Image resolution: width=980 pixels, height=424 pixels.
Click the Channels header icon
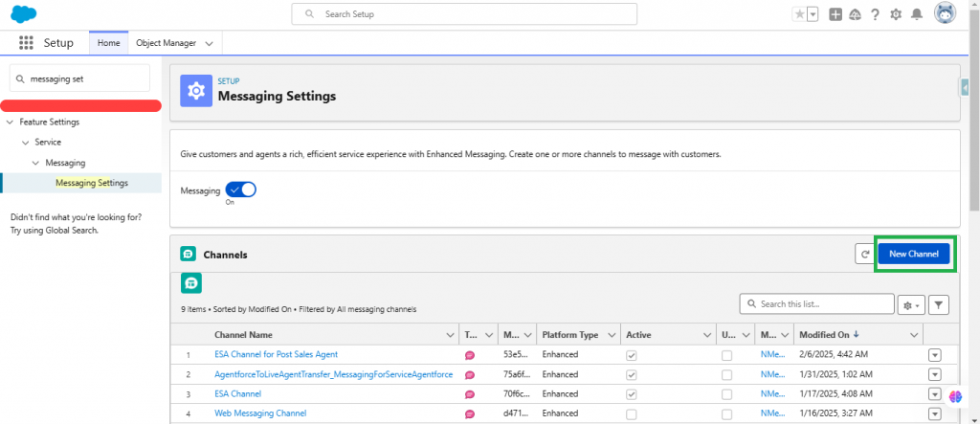click(188, 255)
